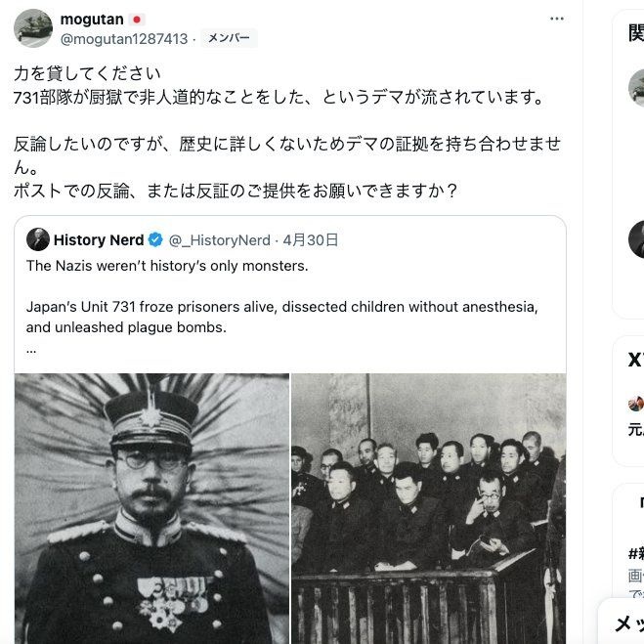Viewport: 644px width, 644px height.
Task: Open History Nerd's round avatar
Action: 38,239
